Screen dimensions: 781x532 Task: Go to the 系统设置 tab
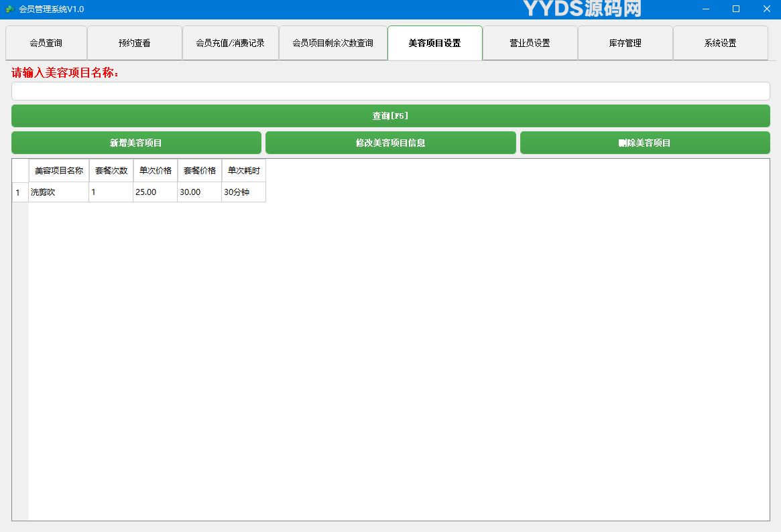[x=721, y=42]
